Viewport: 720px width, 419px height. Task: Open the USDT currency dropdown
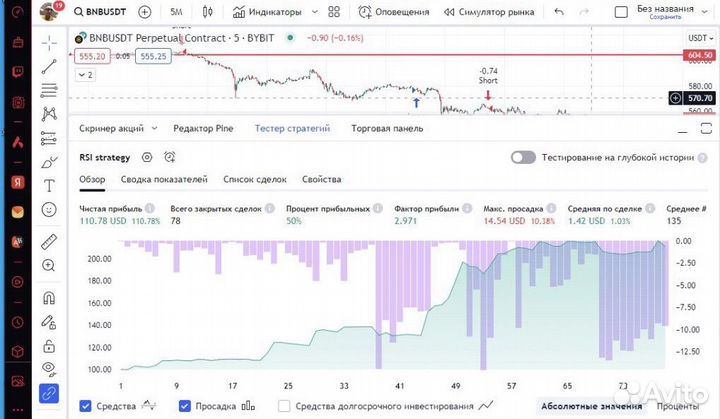[698, 37]
